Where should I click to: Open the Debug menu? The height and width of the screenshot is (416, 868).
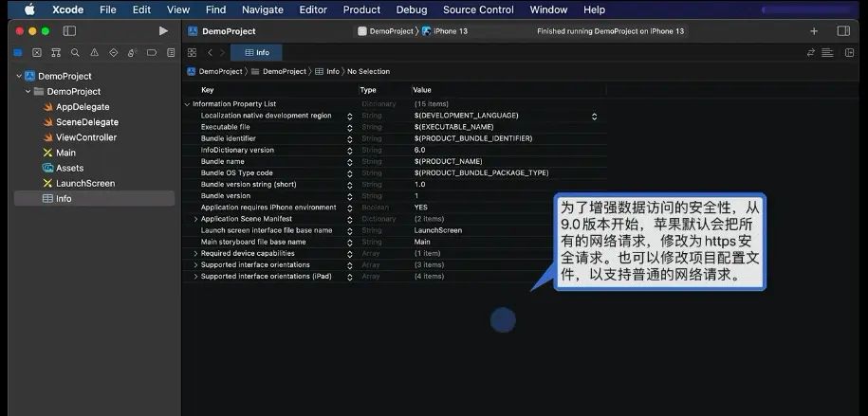(x=412, y=9)
